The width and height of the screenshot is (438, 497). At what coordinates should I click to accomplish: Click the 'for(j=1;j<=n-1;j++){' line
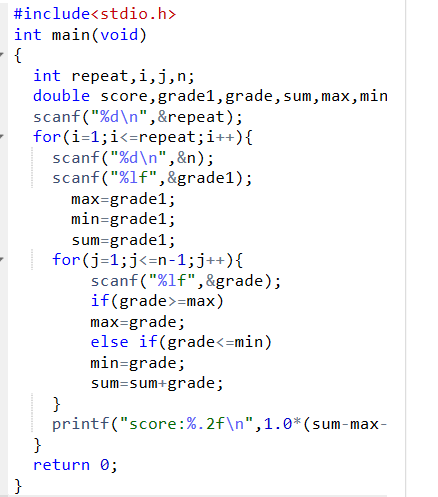pos(148,260)
